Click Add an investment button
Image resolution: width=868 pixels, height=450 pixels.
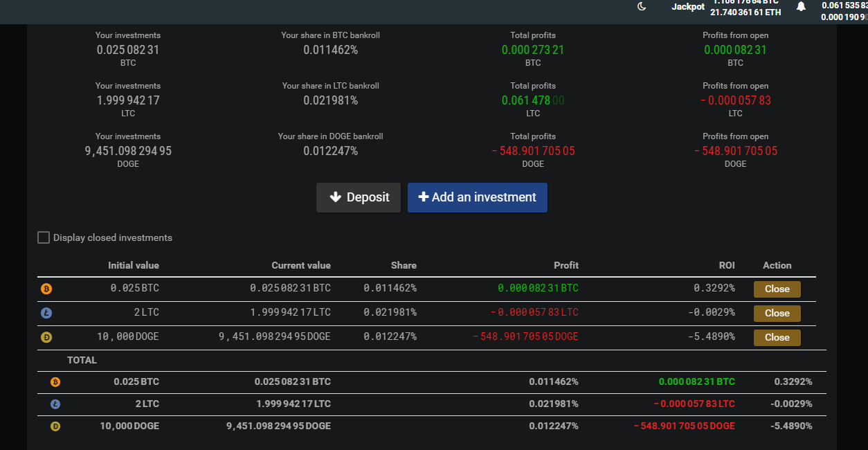coord(478,197)
